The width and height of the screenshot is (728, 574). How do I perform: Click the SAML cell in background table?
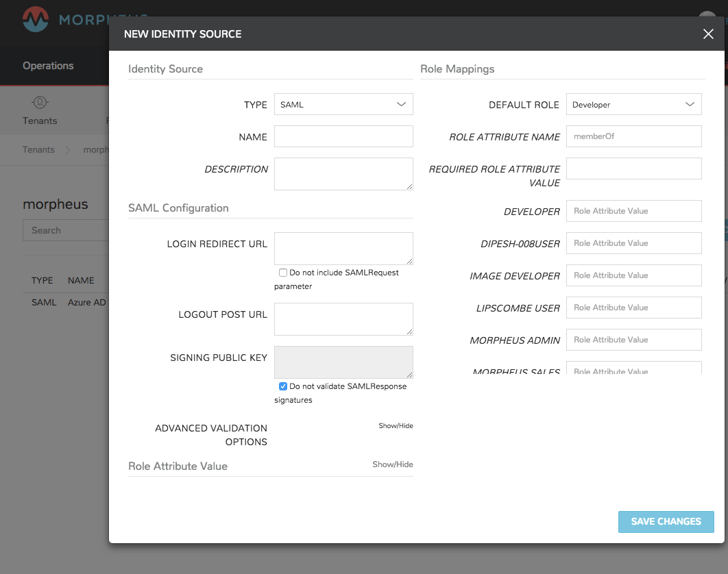click(44, 303)
